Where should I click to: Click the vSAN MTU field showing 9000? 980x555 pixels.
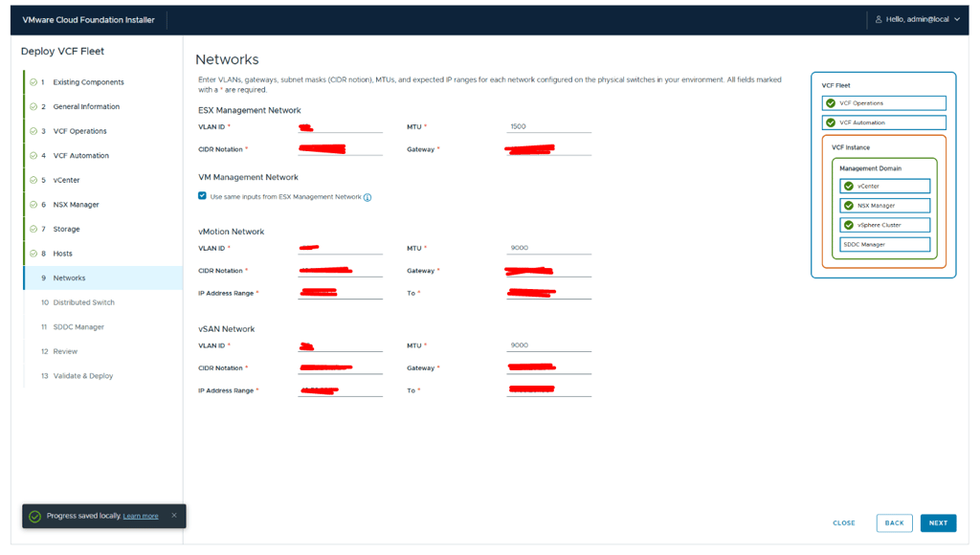click(548, 345)
